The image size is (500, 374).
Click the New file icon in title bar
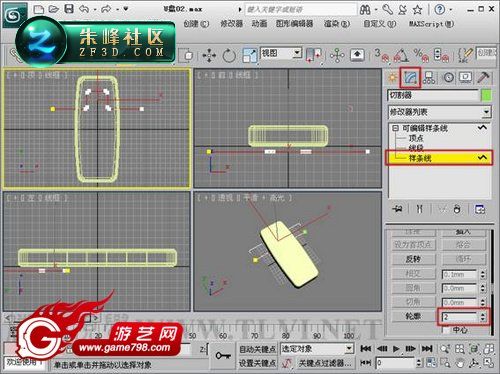click(39, 9)
